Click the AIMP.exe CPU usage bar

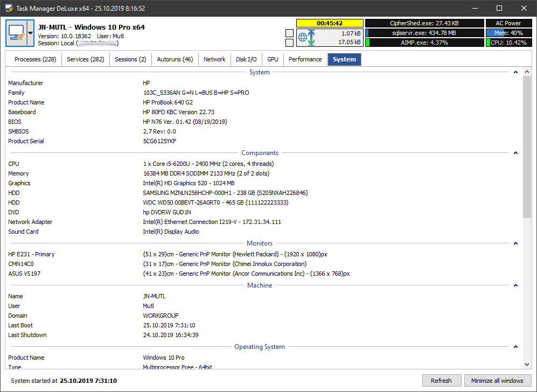tap(424, 43)
